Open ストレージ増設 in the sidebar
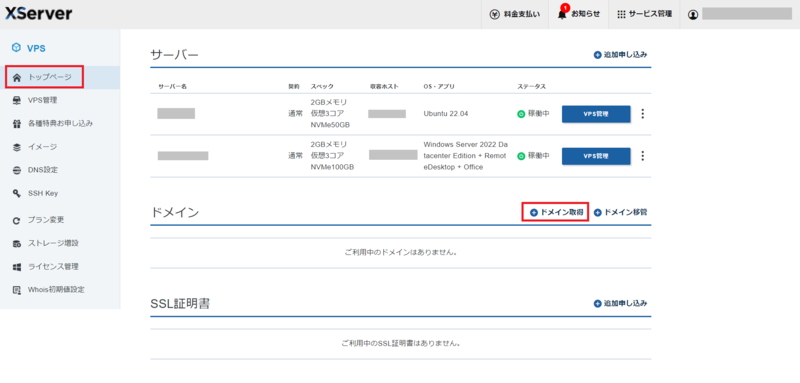 tap(60, 243)
